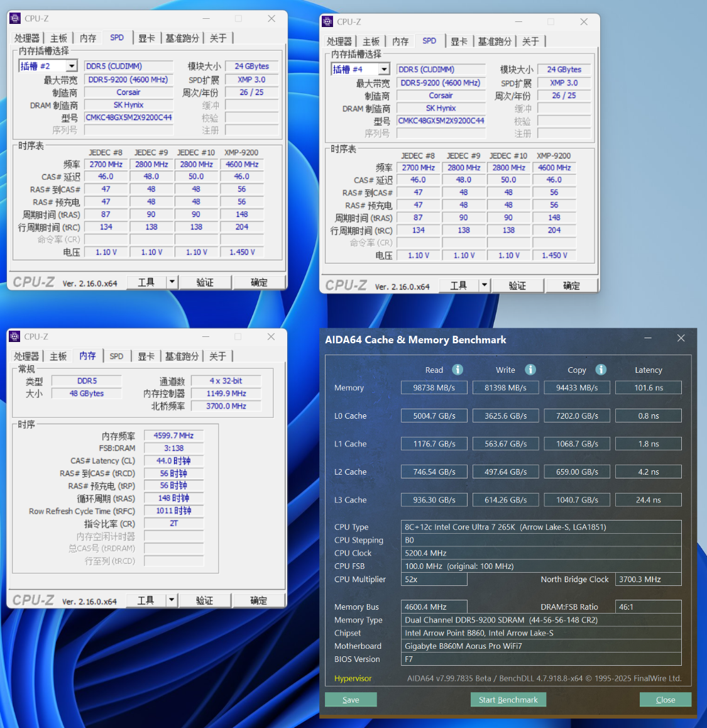Open 关于 tab in slot #2 window

[218, 38]
